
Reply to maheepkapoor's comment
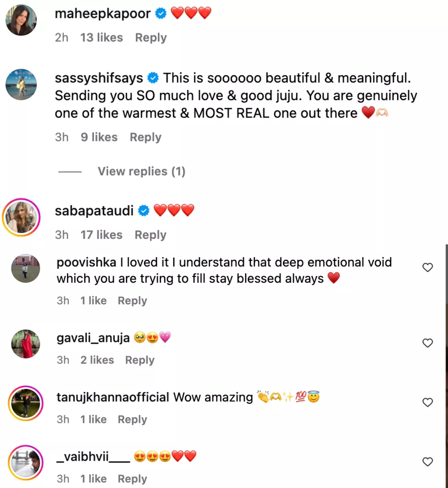point(151,38)
